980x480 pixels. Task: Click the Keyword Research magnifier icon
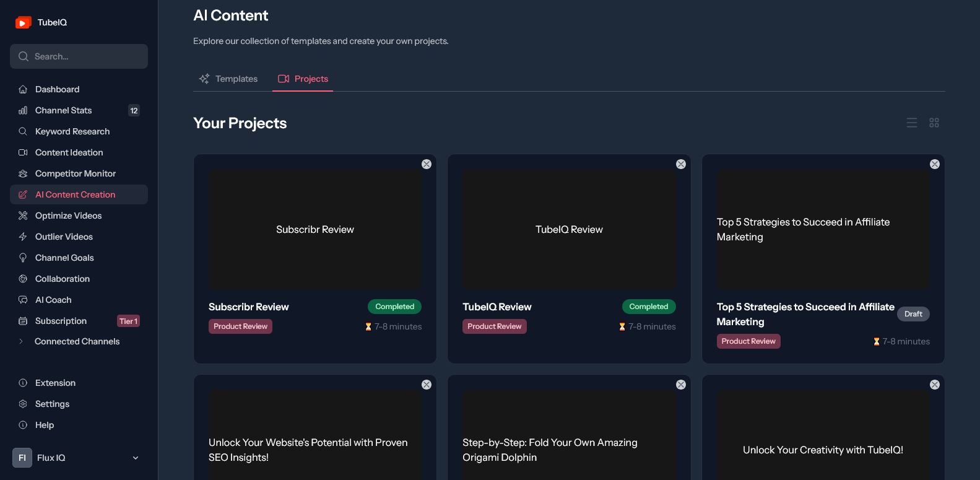(23, 131)
